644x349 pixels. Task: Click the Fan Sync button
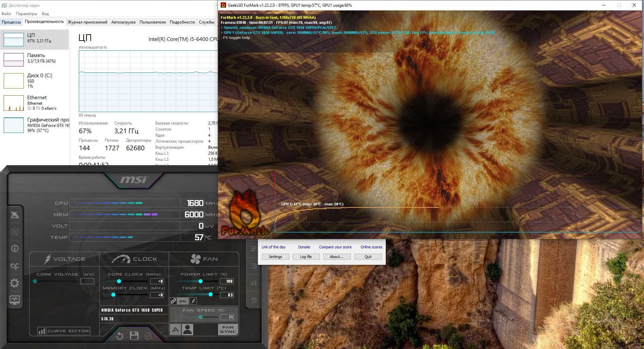tap(228, 330)
